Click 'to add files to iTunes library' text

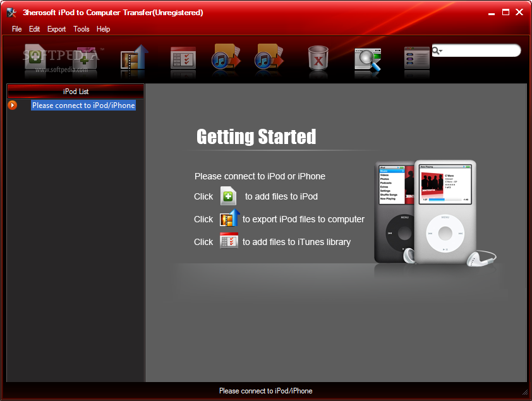click(296, 242)
